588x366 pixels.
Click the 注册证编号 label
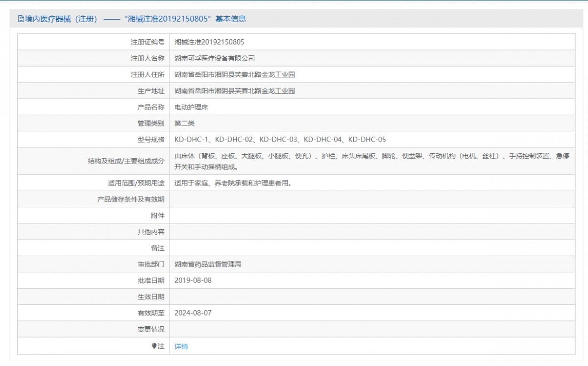147,42
